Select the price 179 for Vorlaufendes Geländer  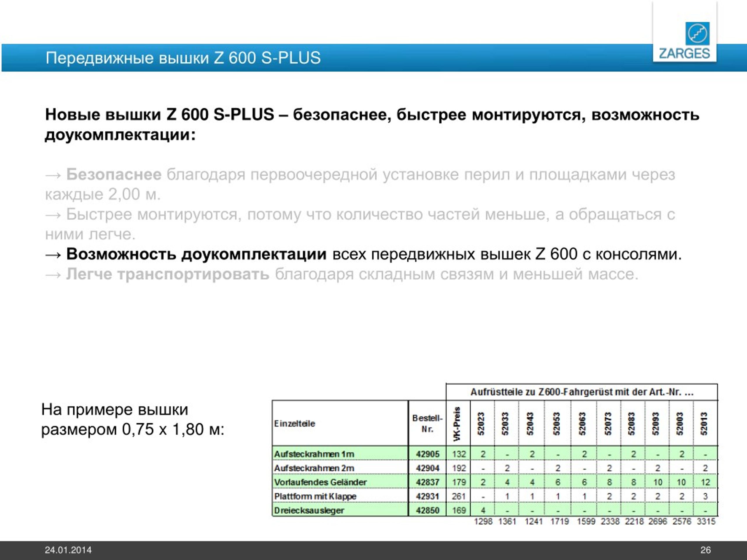click(459, 482)
